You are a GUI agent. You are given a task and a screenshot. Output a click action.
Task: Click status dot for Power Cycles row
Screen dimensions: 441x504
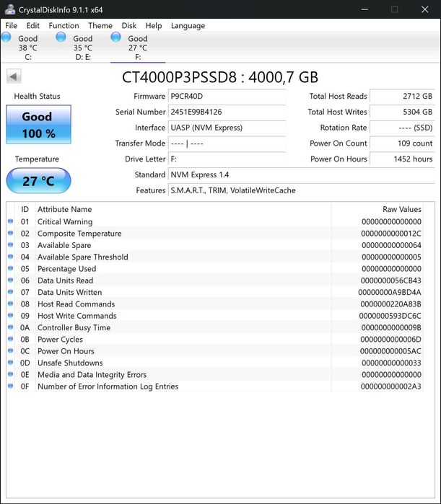pos(11,339)
